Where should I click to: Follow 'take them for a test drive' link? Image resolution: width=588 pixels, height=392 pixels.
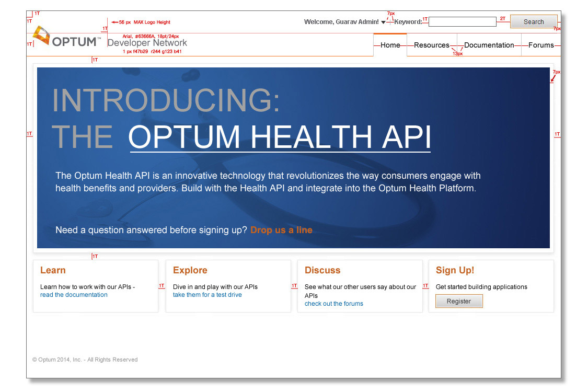point(207,295)
